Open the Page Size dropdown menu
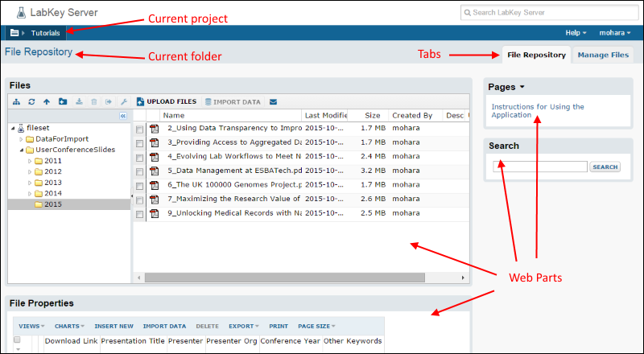The height and width of the screenshot is (354, 644). pos(316,326)
